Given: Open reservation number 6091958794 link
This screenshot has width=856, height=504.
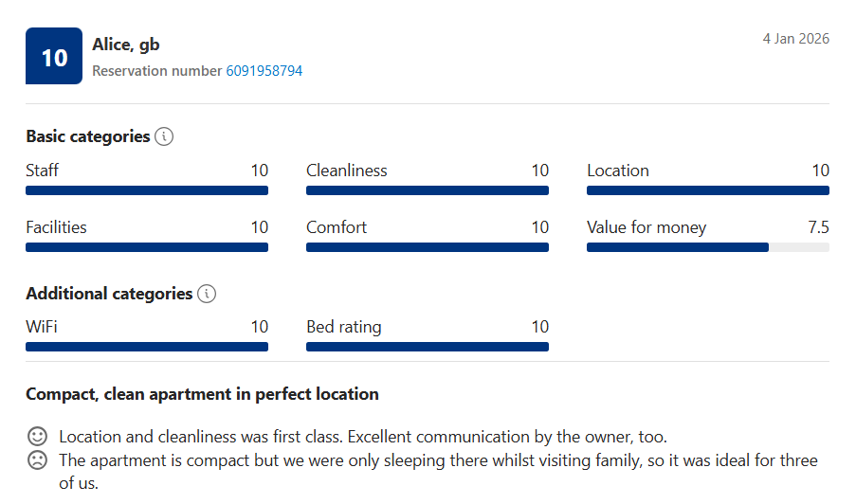Looking at the screenshot, I should pos(264,71).
